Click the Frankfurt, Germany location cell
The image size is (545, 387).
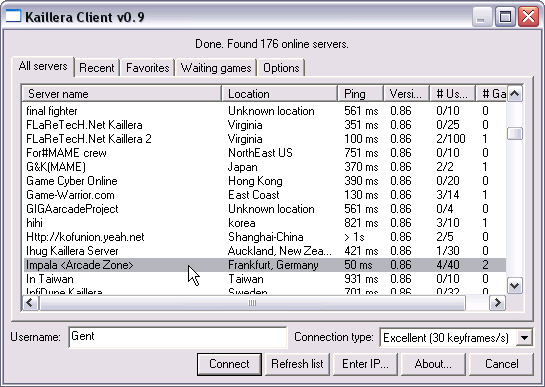click(x=273, y=265)
